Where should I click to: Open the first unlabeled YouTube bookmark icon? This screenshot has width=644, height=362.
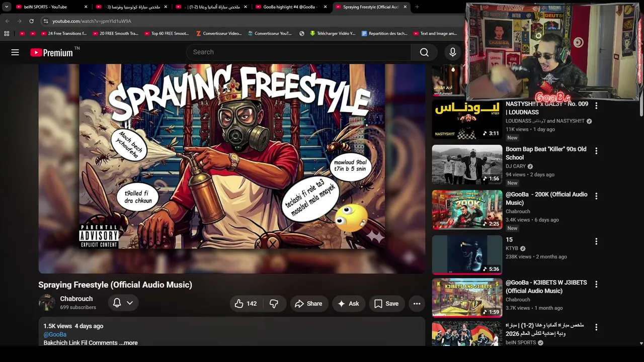tap(22, 34)
